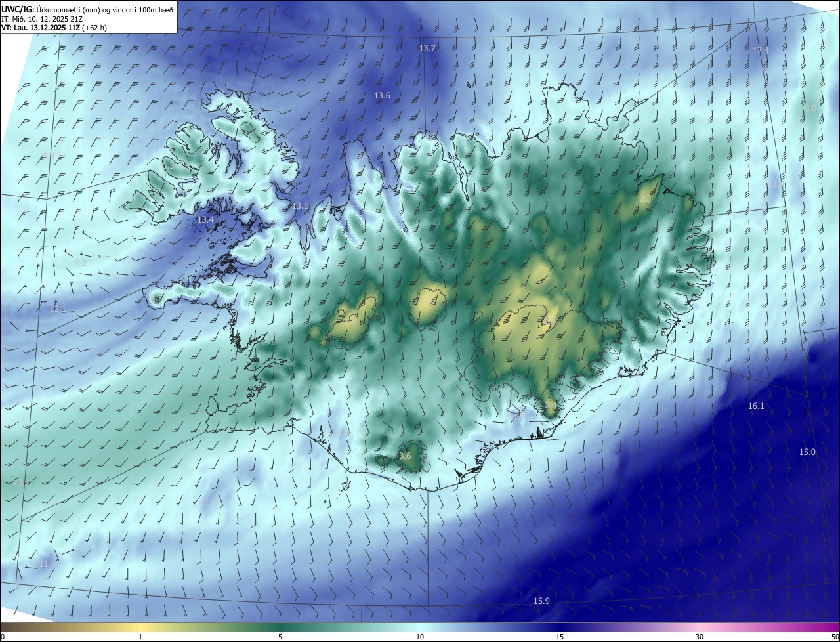Viewport: 840px width, 642px height.
Task: Click the 13.4 value label on the map
Action: point(205,219)
